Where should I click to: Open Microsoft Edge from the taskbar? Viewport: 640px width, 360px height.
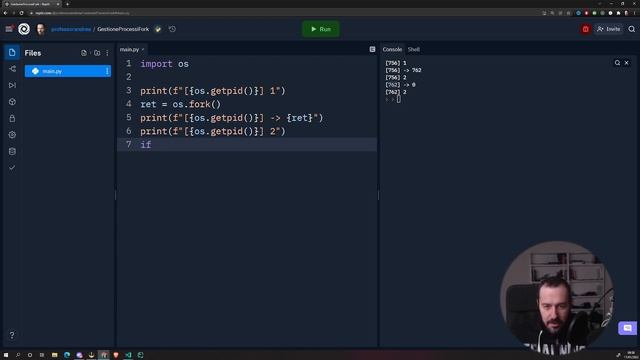(x=67, y=355)
